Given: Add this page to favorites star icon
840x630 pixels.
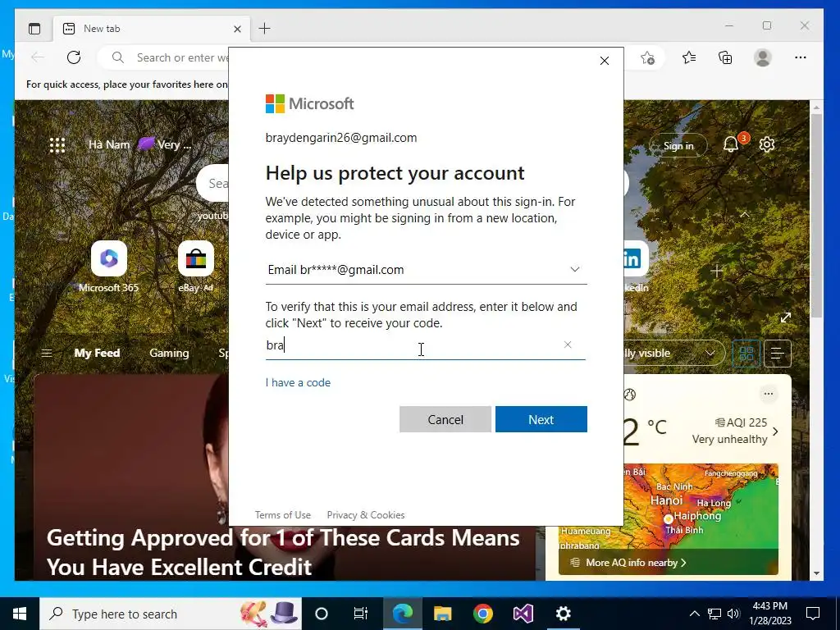Looking at the screenshot, I should 648,58.
